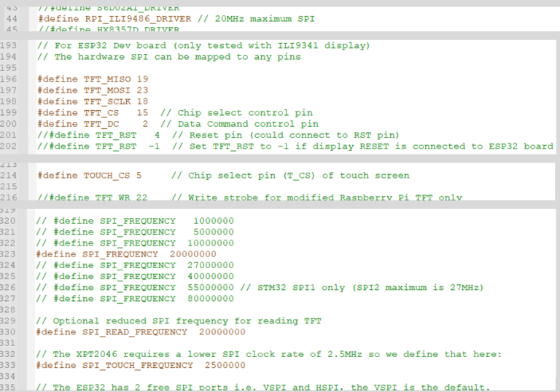Click the 'For ESP32 Dev board' comment

point(203,46)
